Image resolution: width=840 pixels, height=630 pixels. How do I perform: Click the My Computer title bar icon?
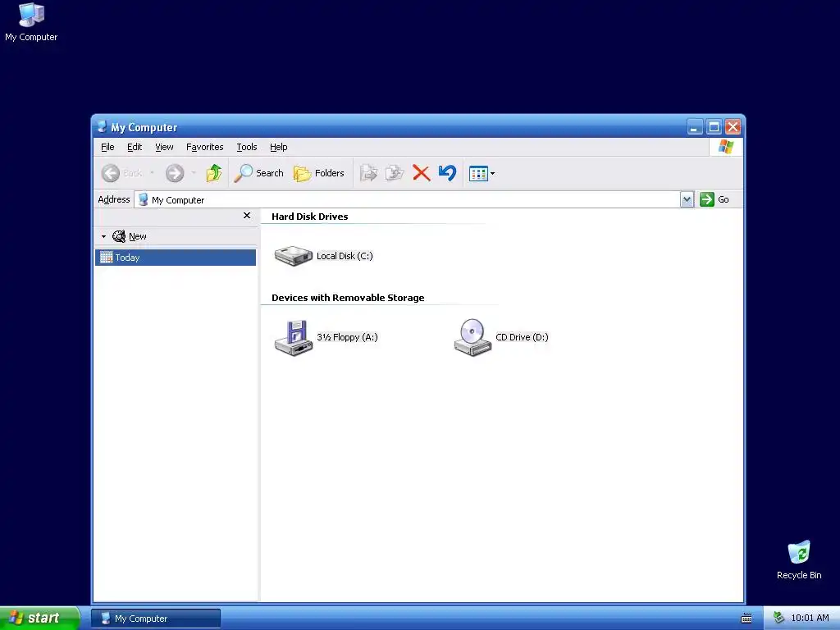[102, 127]
